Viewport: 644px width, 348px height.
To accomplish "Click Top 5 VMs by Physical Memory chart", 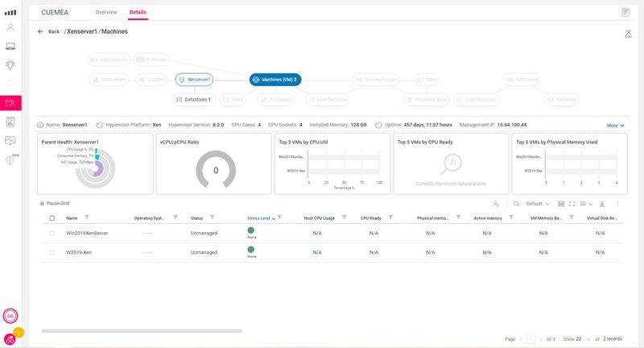I will (570, 164).
